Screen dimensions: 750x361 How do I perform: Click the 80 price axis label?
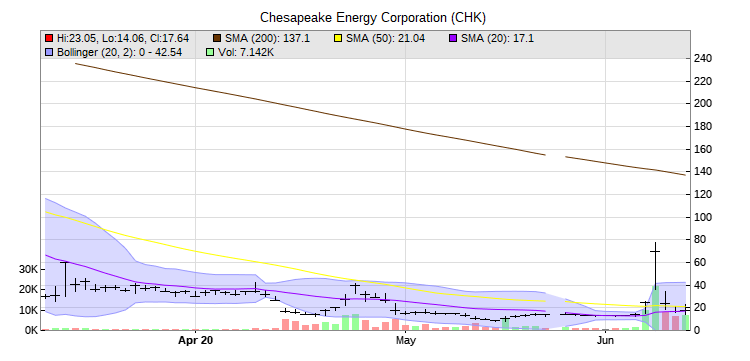pyautogui.click(x=700, y=240)
